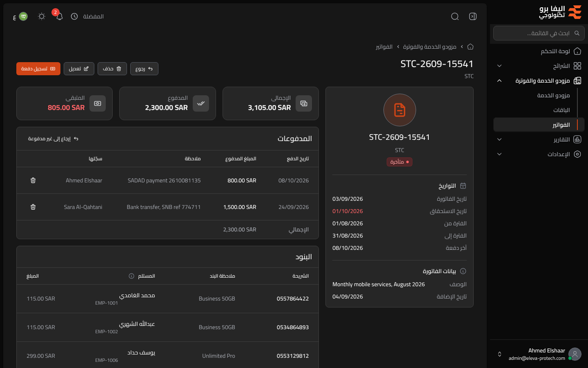588x368 pixels.
Task: Click the متأخرة overdue status badge
Action: [x=400, y=162]
